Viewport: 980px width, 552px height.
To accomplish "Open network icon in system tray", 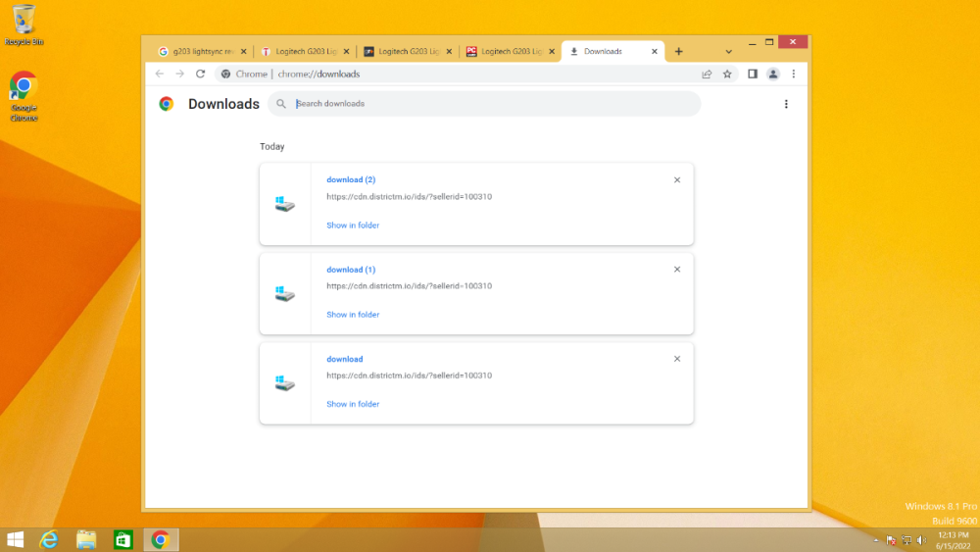I will [906, 540].
